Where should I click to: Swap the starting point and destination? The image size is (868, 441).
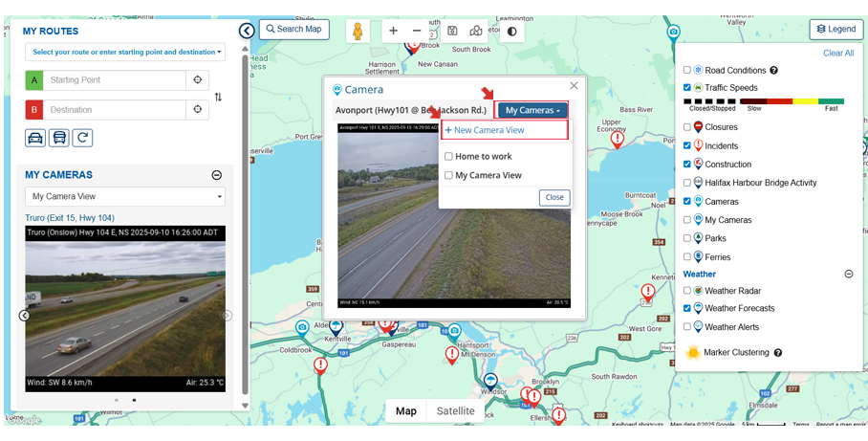[x=218, y=97]
